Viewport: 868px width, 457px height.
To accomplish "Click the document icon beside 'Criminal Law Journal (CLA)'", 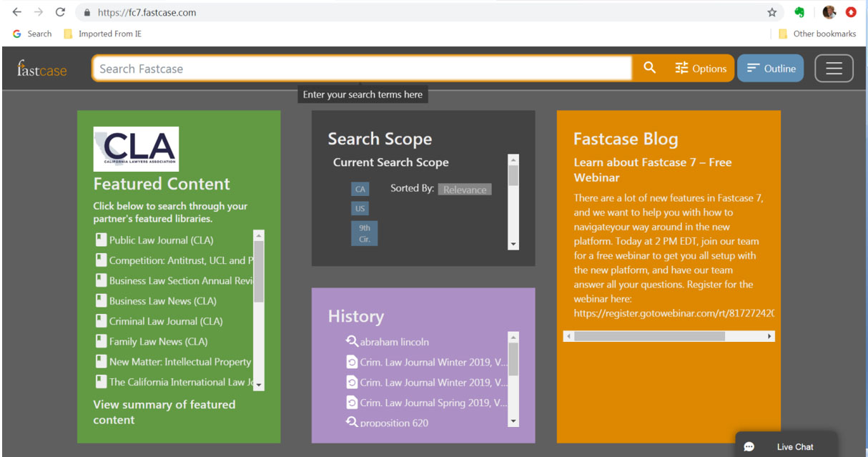I will click(x=101, y=320).
